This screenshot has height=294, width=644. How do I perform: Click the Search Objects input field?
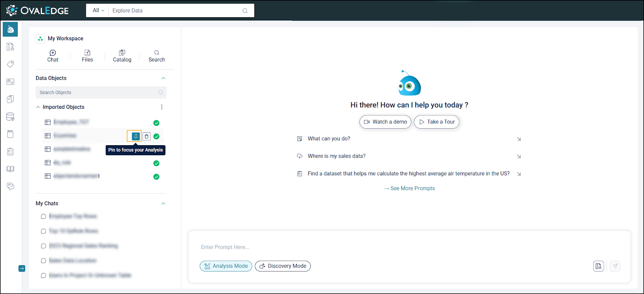[97, 93]
